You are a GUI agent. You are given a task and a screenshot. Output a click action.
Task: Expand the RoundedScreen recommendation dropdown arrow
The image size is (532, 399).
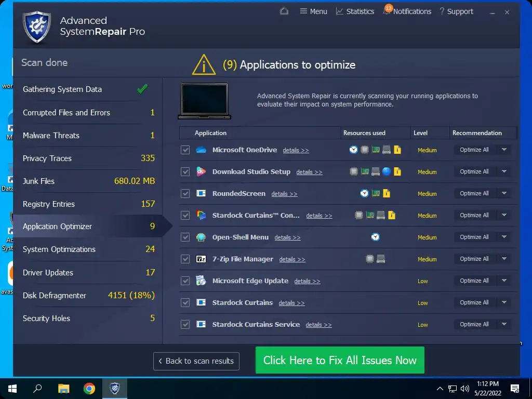504,193
